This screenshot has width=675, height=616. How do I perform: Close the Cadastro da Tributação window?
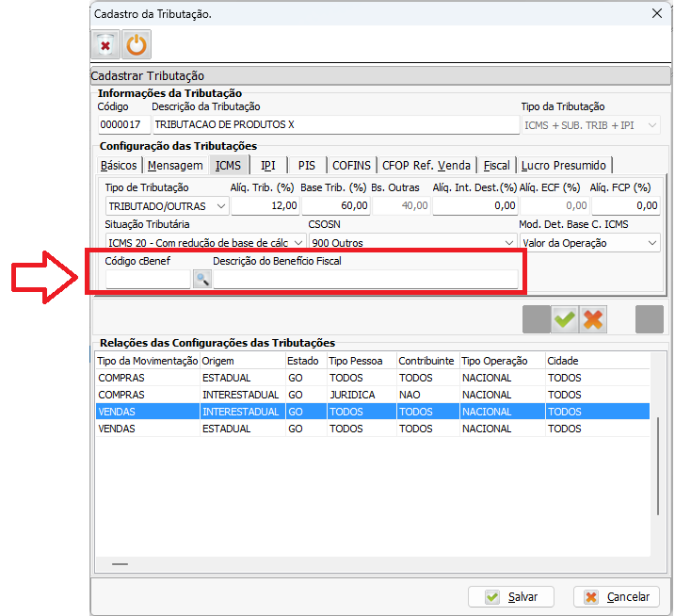click(657, 13)
